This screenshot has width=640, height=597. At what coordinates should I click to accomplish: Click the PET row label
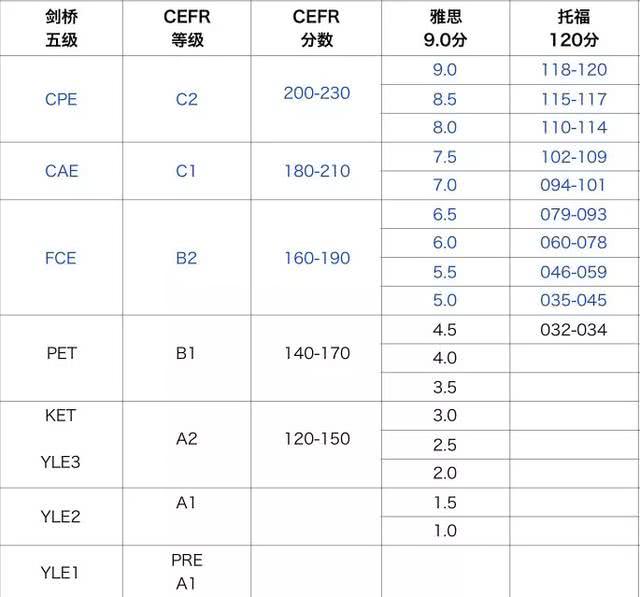(61, 353)
